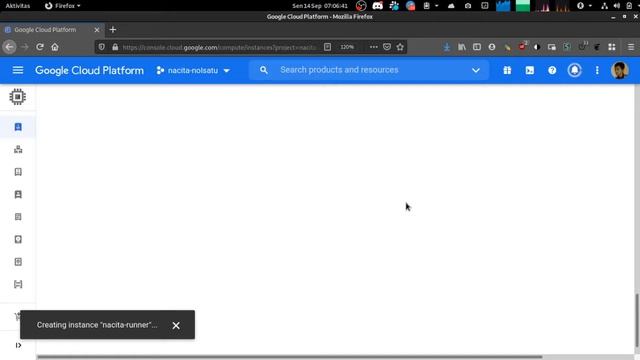This screenshot has width=640, height=360.
Task: Open the three-dot settings menu in header
Action: (x=597, y=70)
